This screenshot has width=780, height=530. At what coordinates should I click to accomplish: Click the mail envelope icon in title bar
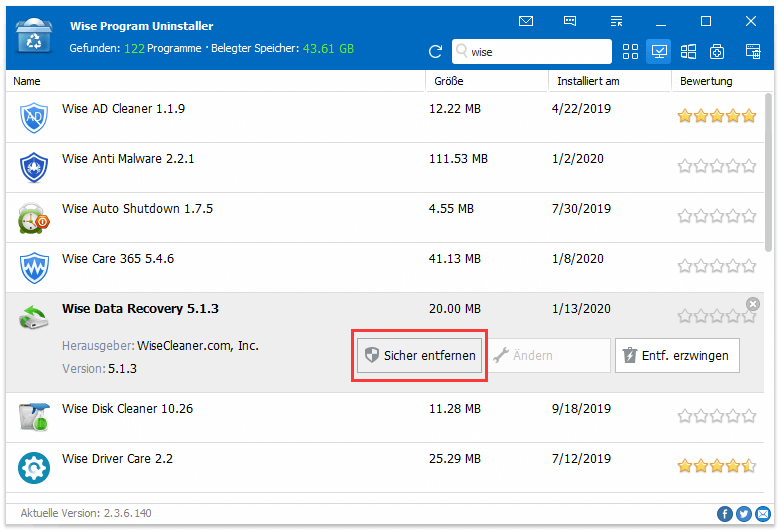click(526, 21)
